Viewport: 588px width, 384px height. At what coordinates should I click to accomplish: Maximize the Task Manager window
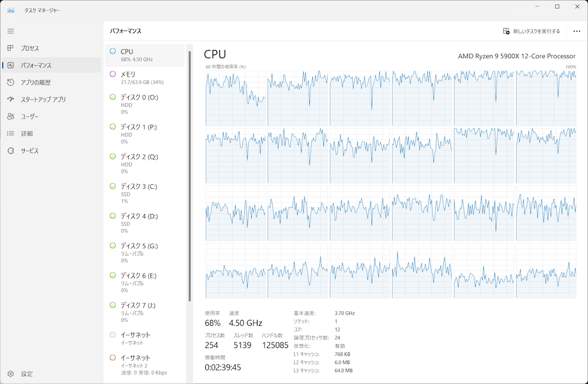click(x=557, y=6)
